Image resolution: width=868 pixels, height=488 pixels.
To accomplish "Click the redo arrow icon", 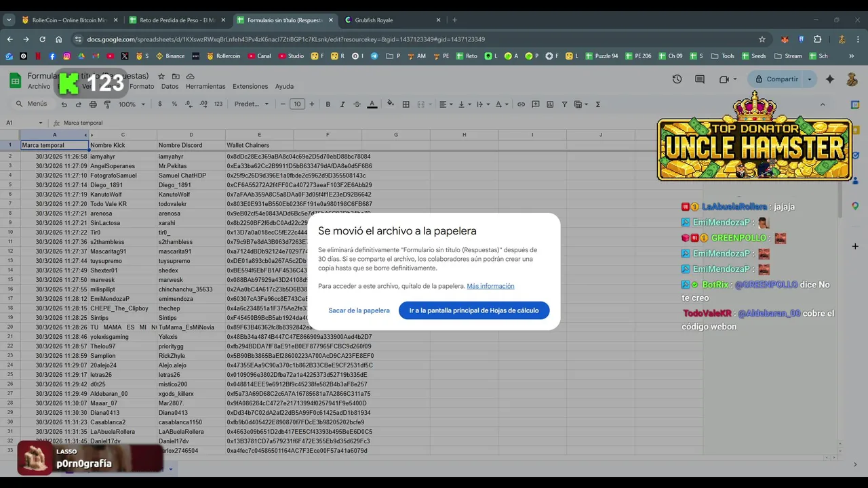I will (78, 104).
